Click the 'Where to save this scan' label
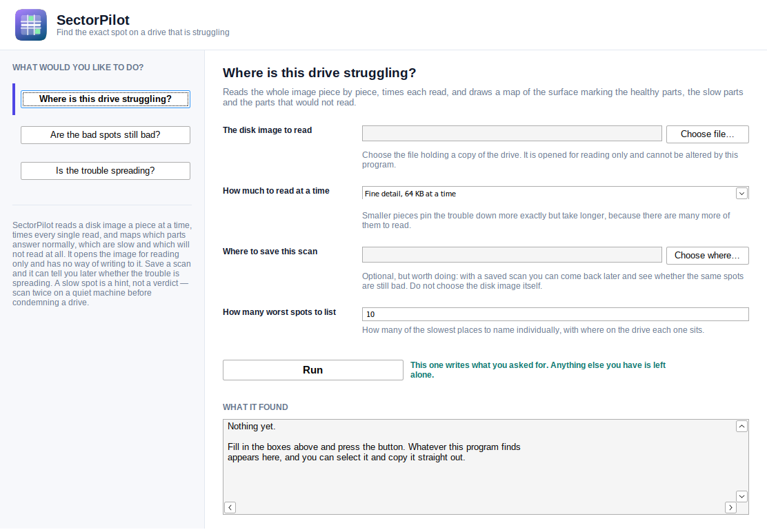Screen dimensions: 767x532 (x=270, y=251)
